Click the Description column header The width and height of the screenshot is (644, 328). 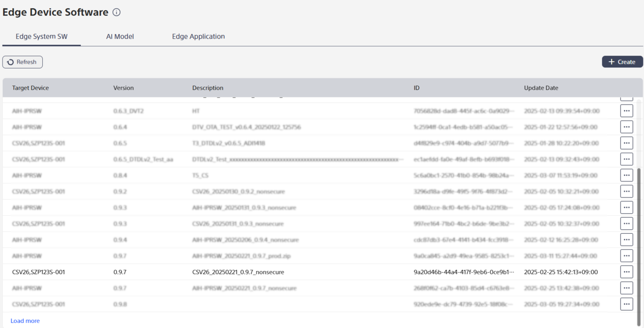click(x=208, y=88)
